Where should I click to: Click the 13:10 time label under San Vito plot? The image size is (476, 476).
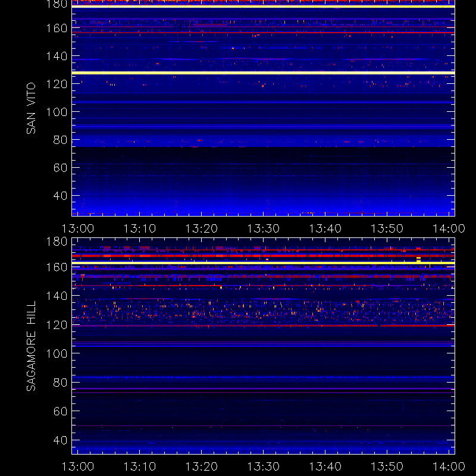140,228
